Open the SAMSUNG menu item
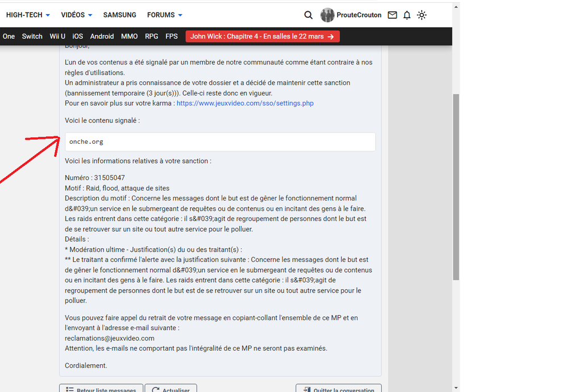Viewport: 582px width, 392px height. tap(119, 15)
